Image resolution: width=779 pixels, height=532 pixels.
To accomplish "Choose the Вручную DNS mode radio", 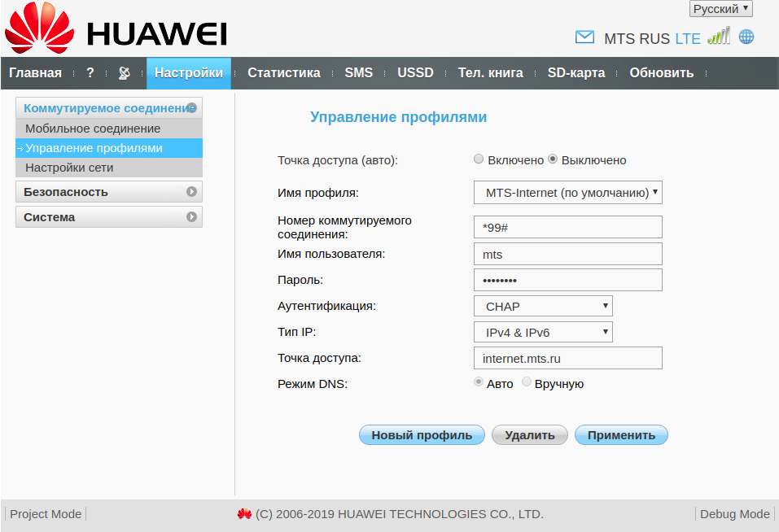I will 526,382.
